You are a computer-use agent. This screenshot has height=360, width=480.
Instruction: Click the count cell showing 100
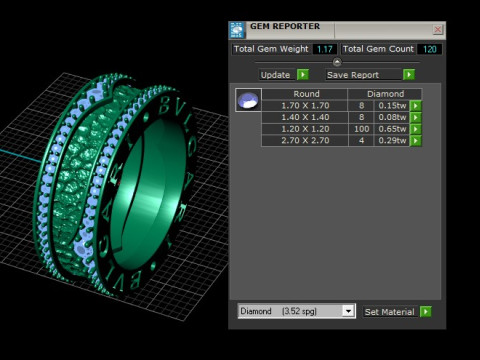click(361, 129)
